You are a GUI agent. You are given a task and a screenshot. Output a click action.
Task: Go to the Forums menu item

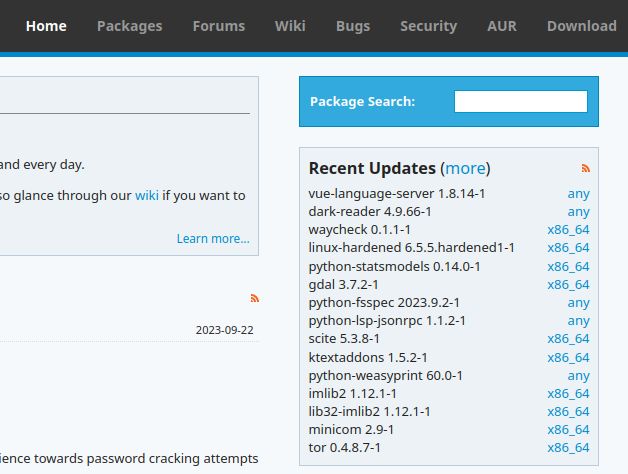pyautogui.click(x=218, y=26)
